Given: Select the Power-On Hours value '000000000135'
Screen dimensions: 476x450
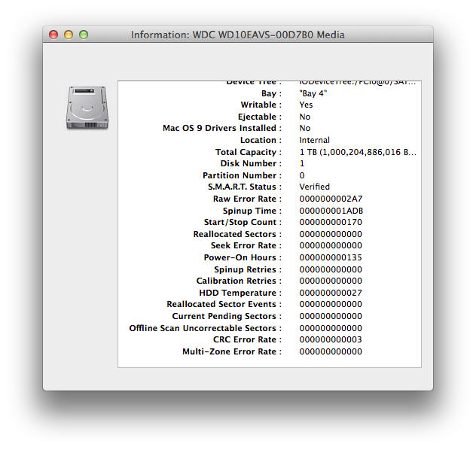Looking at the screenshot, I should point(331,257).
